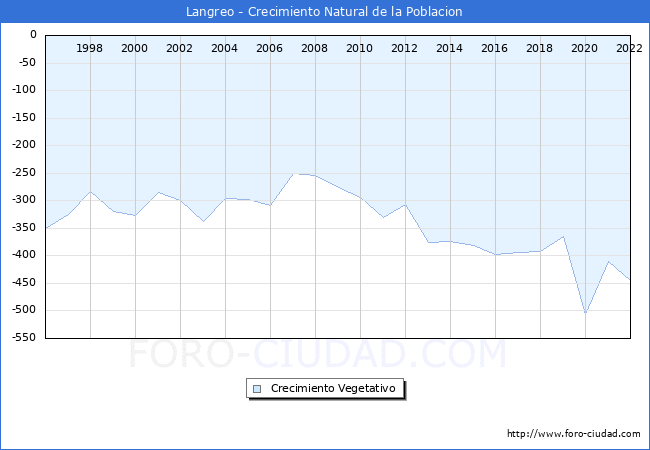The width and height of the screenshot is (650, 450).
Task: Click the -450 y-axis value
Action: coord(24,283)
